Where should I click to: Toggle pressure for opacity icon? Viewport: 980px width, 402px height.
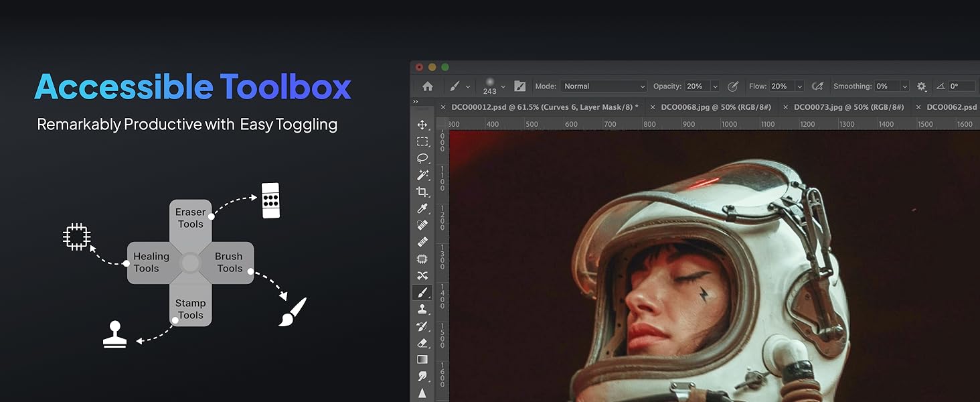click(733, 86)
